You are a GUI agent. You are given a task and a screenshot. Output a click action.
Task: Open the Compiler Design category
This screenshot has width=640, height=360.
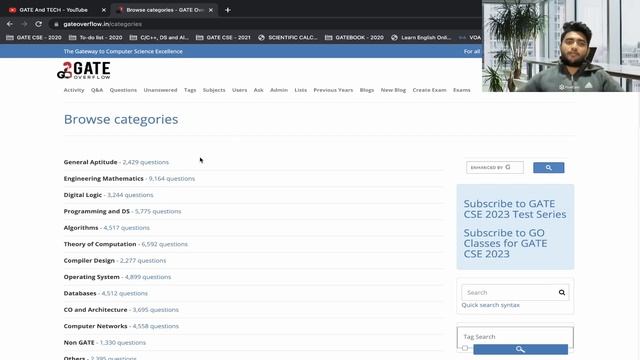click(89, 260)
